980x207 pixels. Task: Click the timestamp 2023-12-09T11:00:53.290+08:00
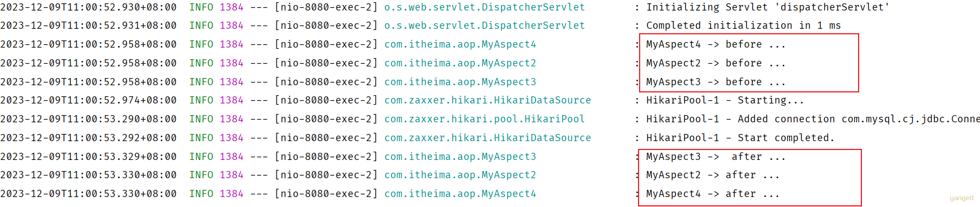[x=89, y=119]
